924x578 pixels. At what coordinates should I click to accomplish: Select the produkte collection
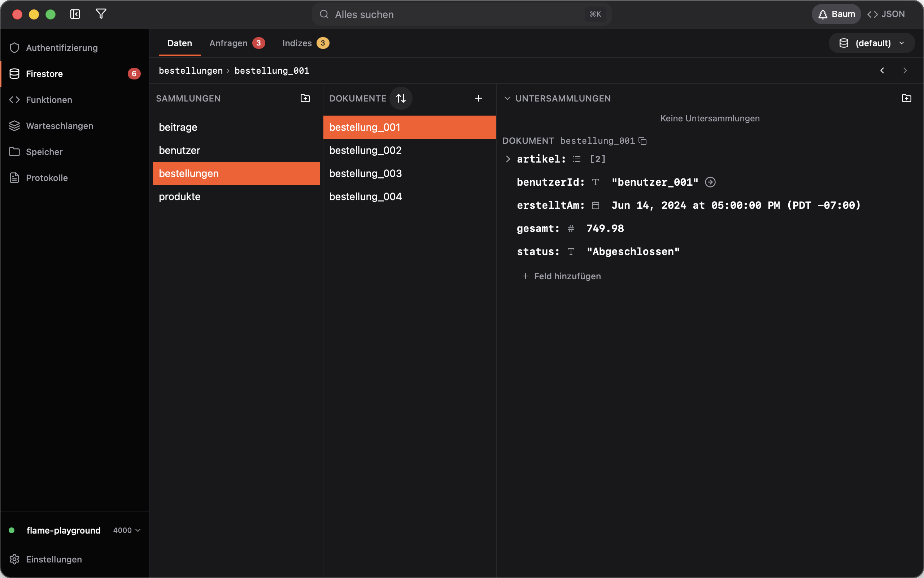(236, 197)
